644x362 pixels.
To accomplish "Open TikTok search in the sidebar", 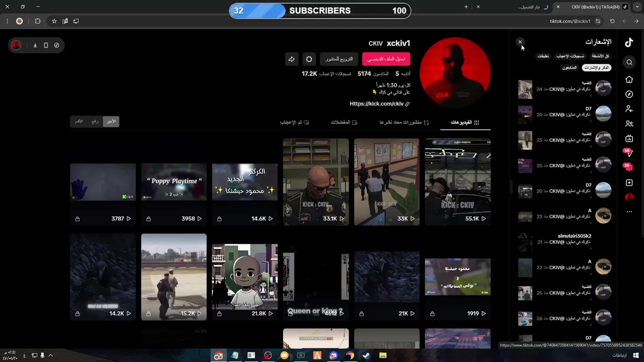I will click(x=629, y=62).
